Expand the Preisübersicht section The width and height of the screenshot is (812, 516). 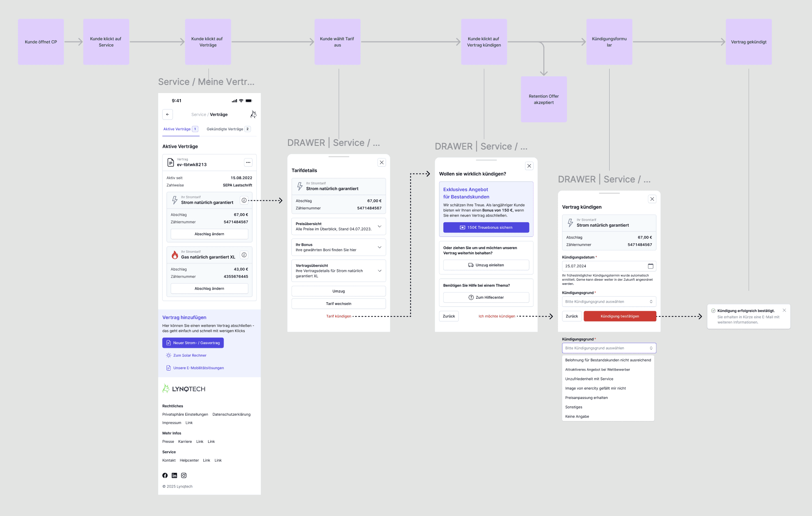coord(380,226)
